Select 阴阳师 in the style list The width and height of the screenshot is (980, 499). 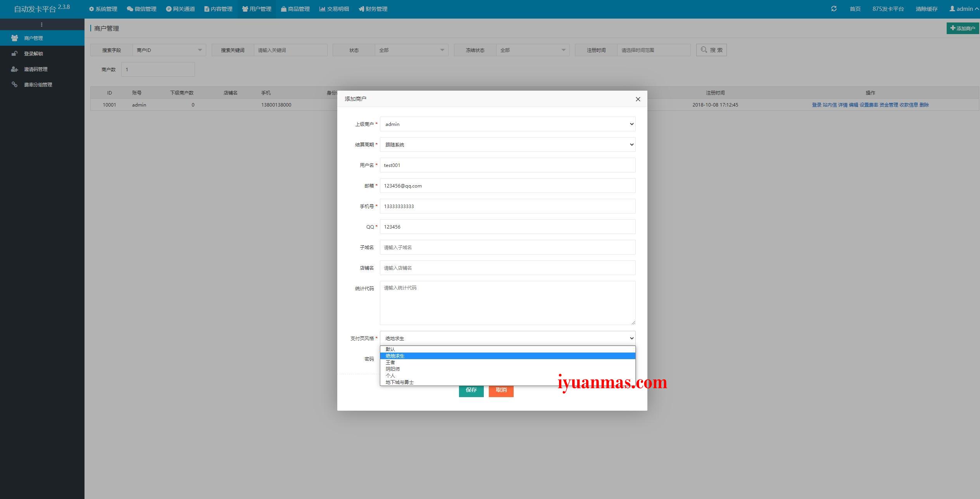point(507,369)
